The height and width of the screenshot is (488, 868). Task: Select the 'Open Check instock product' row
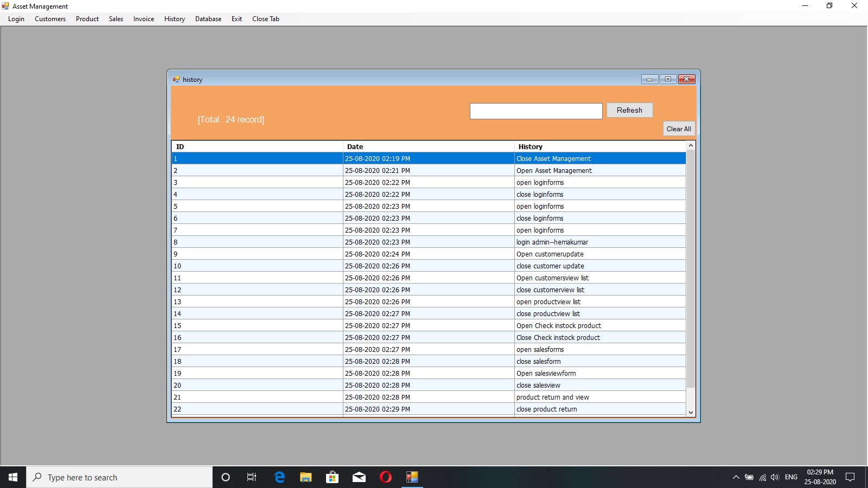(x=429, y=326)
